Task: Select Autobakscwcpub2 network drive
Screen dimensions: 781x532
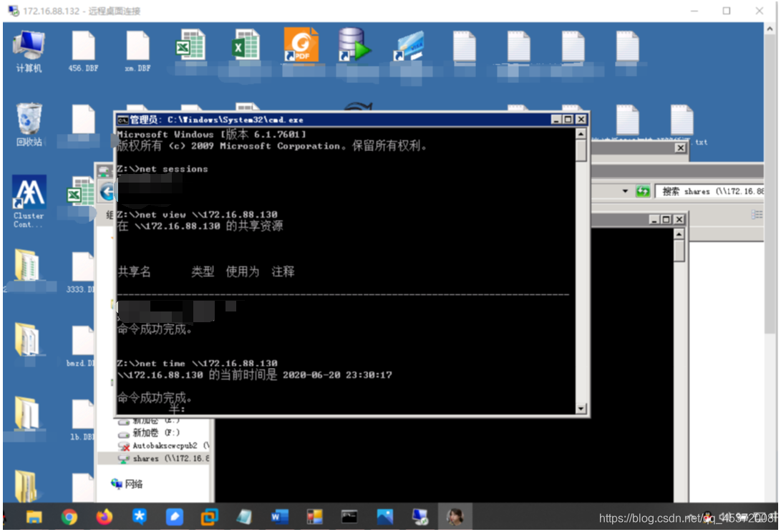Action: [x=164, y=446]
